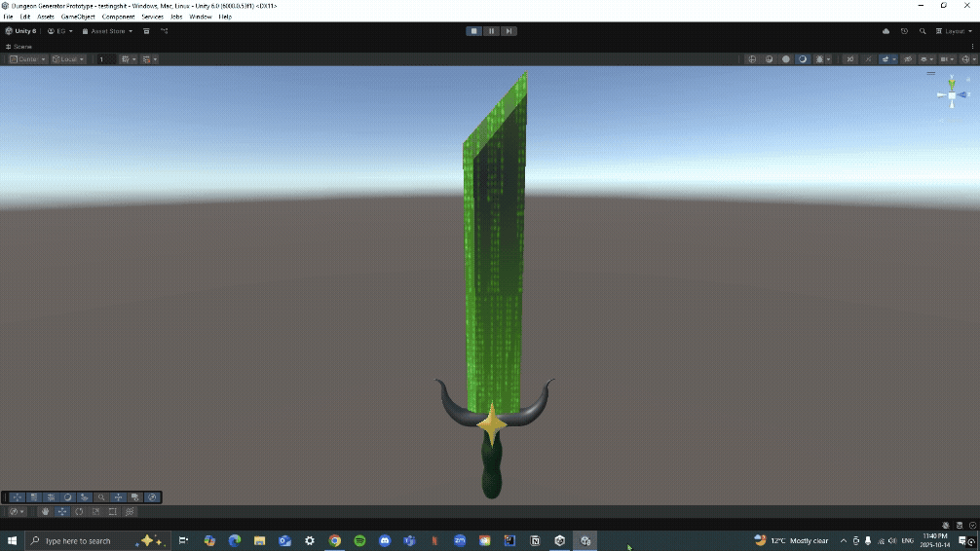This screenshot has height=551, width=980.
Task: Click the grid snap value field
Action: click(105, 59)
